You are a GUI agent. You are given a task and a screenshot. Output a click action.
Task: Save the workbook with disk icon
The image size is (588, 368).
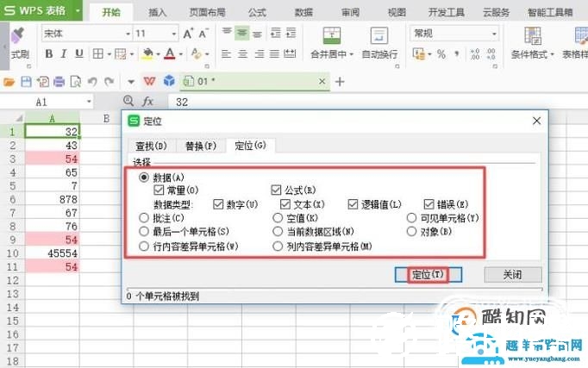(26, 81)
